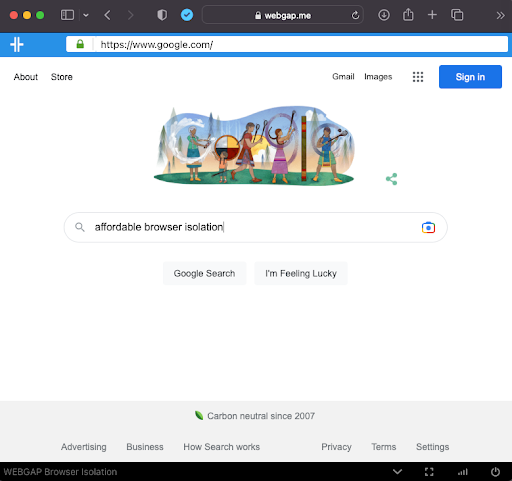512x481 pixels.
Task: Click the green padlock security icon
Action: (80, 44)
